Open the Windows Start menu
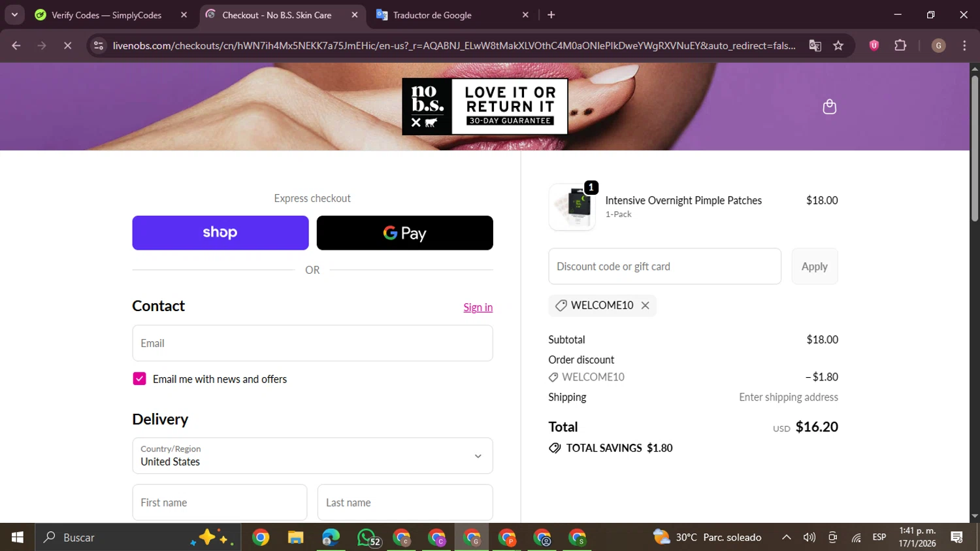This screenshot has height=551, width=980. [17, 537]
